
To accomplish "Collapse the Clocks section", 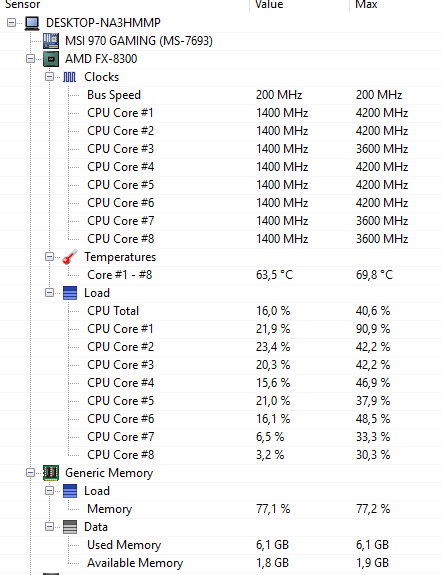I will click(49, 77).
